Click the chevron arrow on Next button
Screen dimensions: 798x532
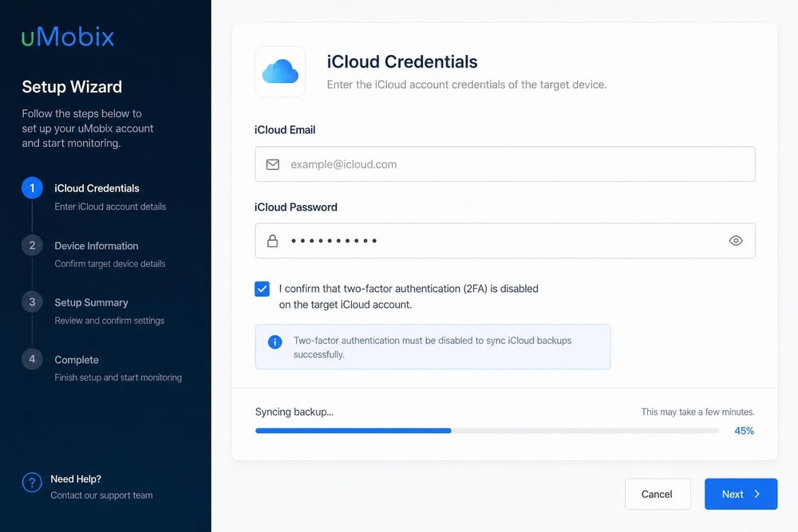[x=757, y=494]
